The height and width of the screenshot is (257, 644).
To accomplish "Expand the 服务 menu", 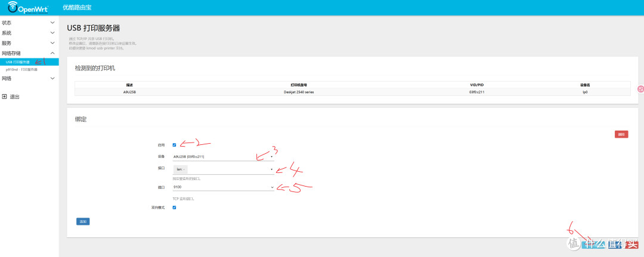I will [29, 43].
